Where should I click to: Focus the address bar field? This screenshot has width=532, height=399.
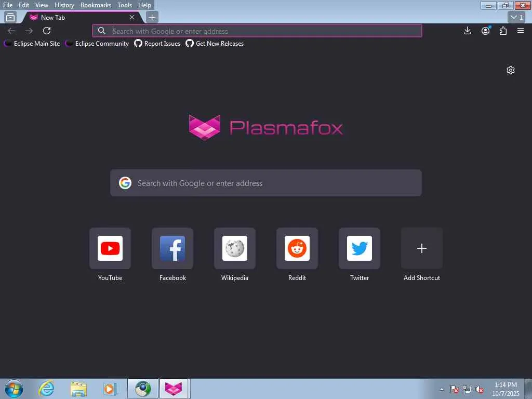(x=257, y=31)
